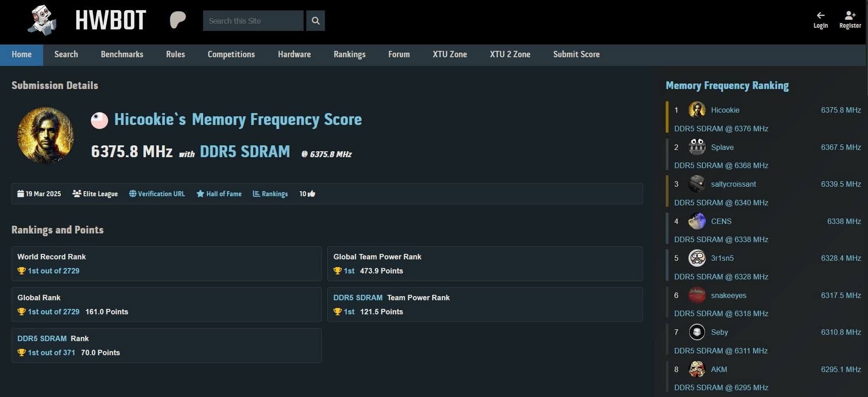Click the HWBOT robot mascot logo
This screenshot has height=397, width=868.
click(x=42, y=20)
